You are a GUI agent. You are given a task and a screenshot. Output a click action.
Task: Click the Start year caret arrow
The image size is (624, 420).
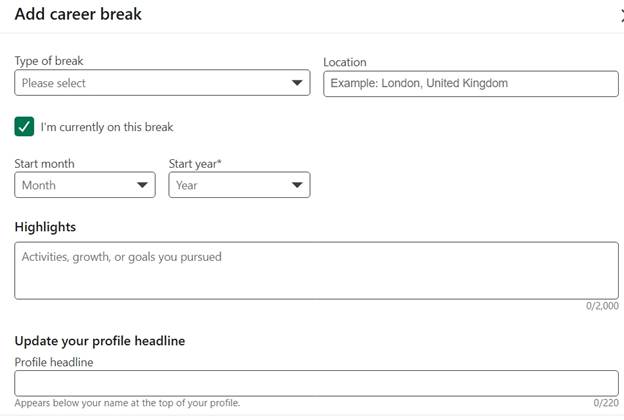pos(297,185)
